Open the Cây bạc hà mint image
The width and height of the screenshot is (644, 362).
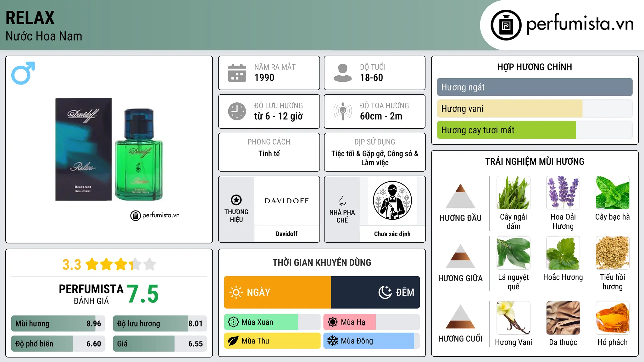coord(613,193)
